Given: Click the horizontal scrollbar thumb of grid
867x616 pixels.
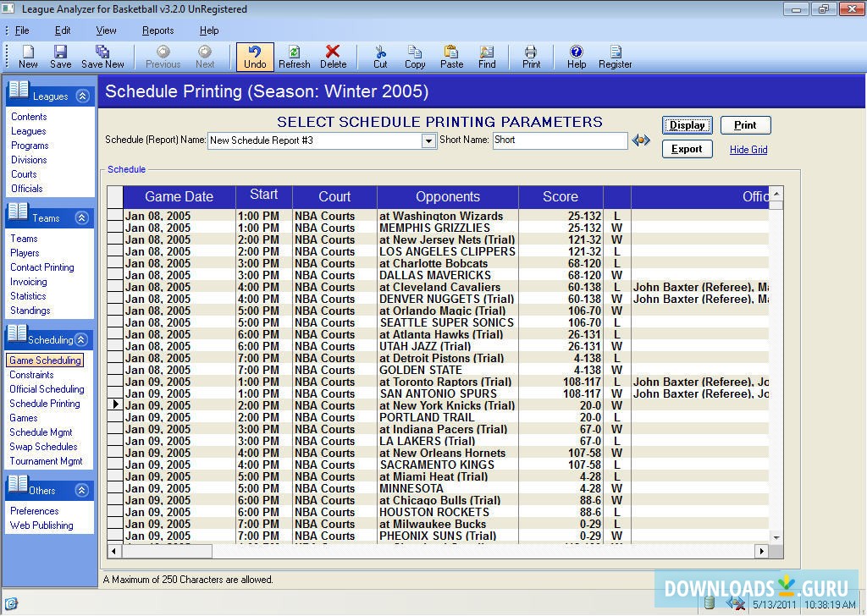Looking at the screenshot, I should coord(168,551).
